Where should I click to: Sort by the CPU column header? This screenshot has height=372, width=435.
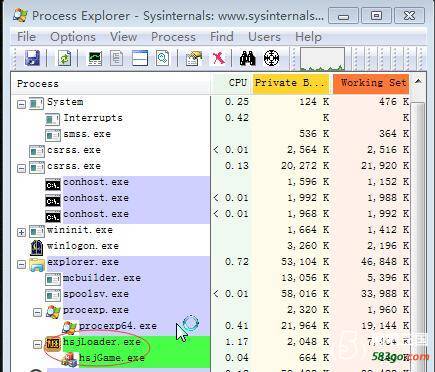tap(232, 83)
